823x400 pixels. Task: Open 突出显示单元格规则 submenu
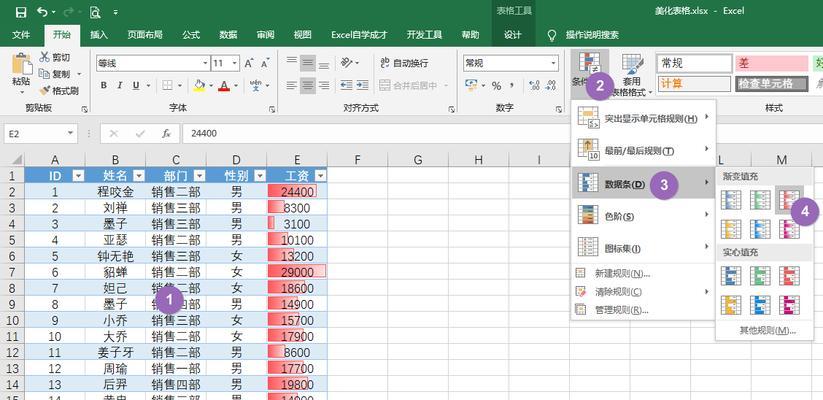pos(643,118)
